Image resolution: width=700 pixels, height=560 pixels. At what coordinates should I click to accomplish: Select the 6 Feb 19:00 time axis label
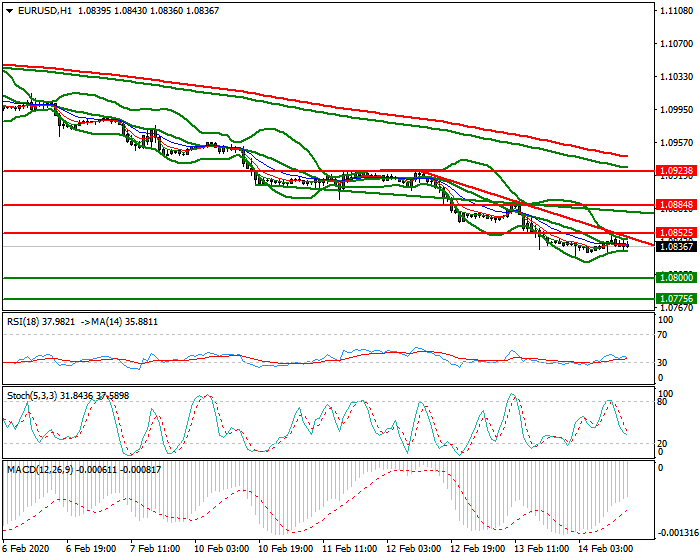pos(91,549)
